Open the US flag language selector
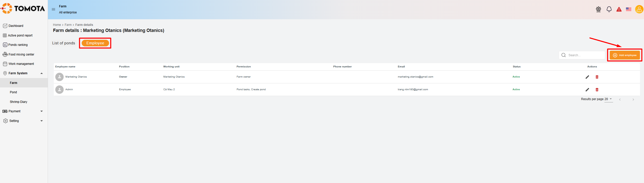 (x=629, y=9)
